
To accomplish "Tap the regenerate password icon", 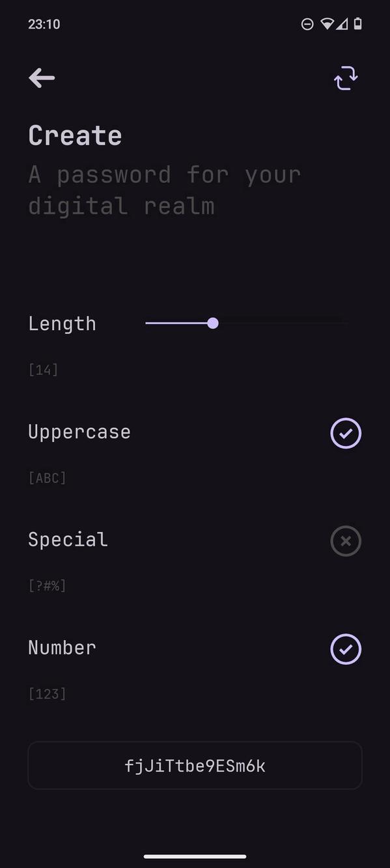I will [x=346, y=77].
